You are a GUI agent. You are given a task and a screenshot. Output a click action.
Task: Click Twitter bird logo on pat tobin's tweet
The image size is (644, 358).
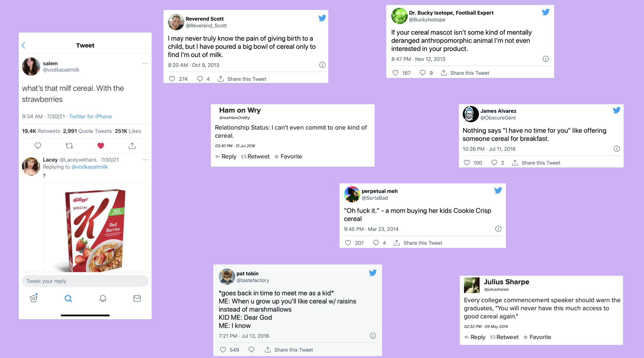coord(373,273)
